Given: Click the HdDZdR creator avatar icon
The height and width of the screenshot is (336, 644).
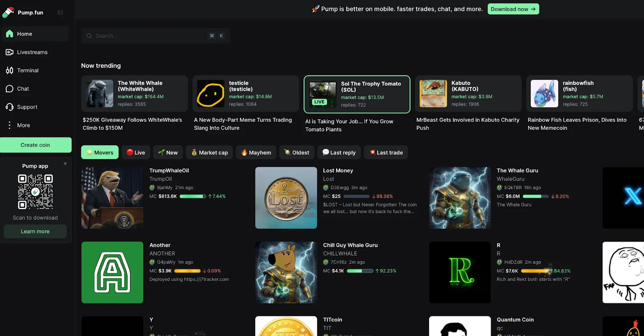Looking at the screenshot, I should pyautogui.click(x=500, y=262).
